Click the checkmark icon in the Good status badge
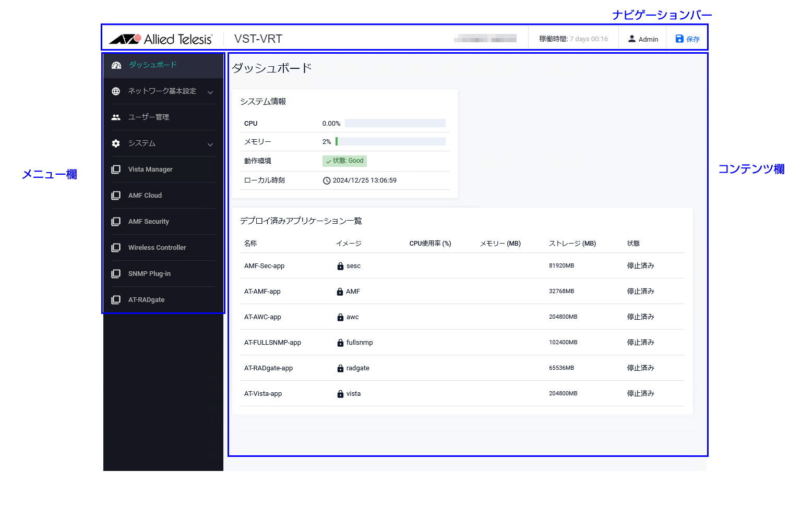This screenshot has width=789, height=532. click(329, 161)
